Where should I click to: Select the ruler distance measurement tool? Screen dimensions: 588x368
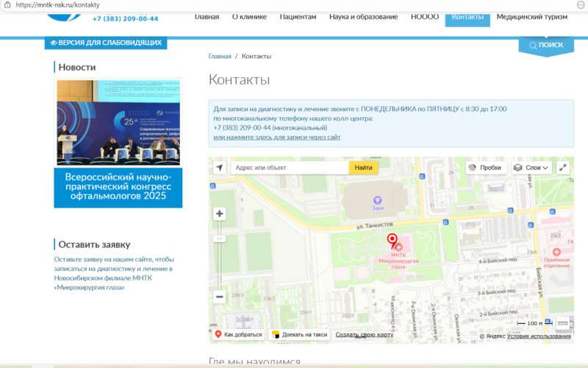pyautogui.click(x=563, y=322)
